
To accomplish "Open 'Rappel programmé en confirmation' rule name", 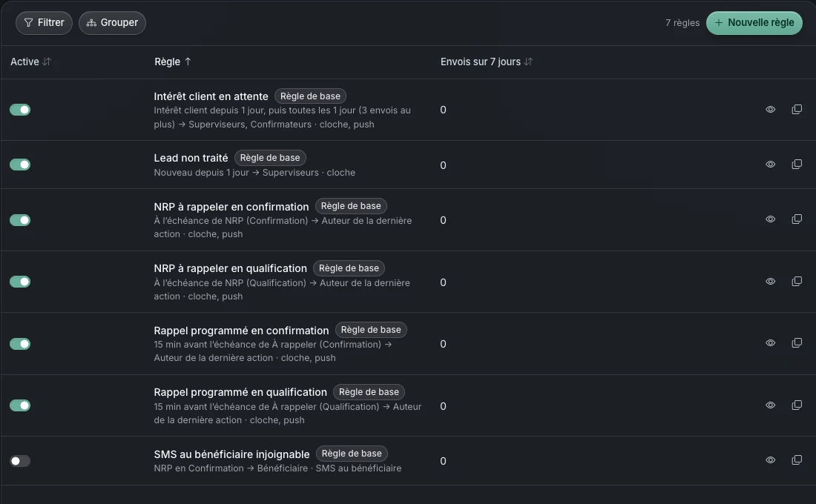I will pos(242,331).
